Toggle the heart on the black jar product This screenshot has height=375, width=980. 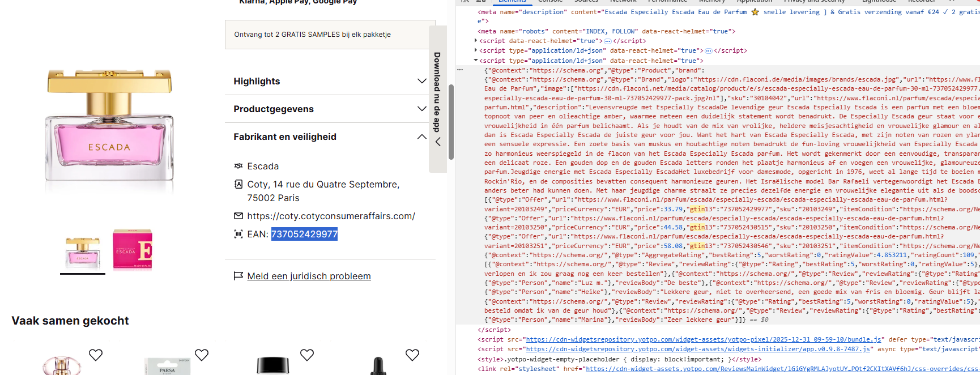[307, 355]
